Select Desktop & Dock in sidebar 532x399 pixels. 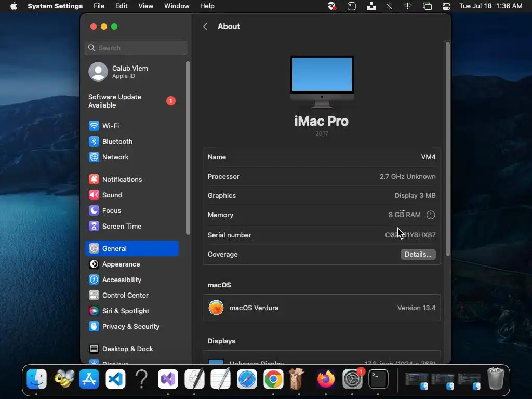[131, 349]
